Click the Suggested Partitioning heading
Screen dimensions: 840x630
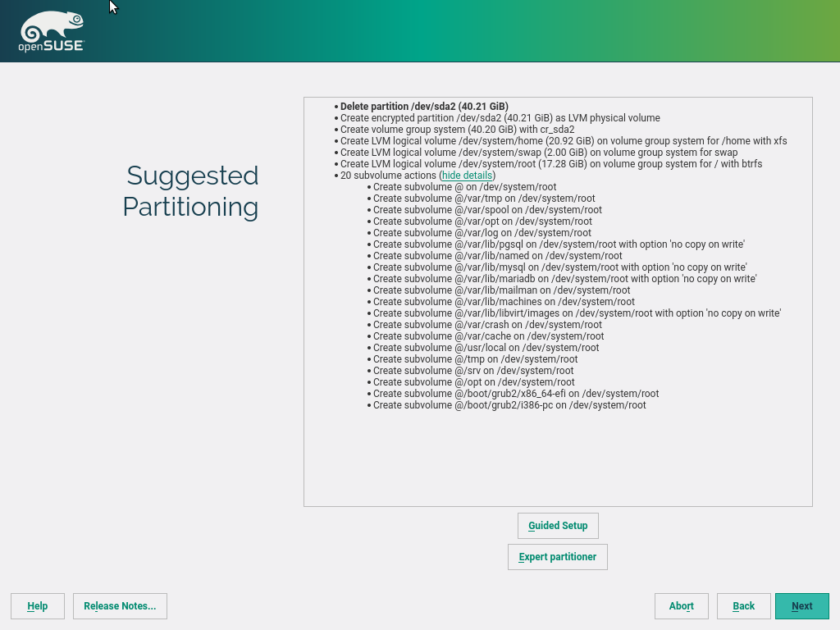pos(191,191)
